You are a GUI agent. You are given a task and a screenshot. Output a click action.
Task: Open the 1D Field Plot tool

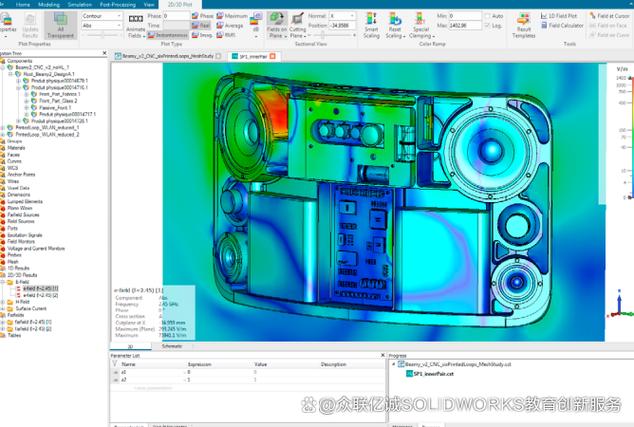[559, 16]
